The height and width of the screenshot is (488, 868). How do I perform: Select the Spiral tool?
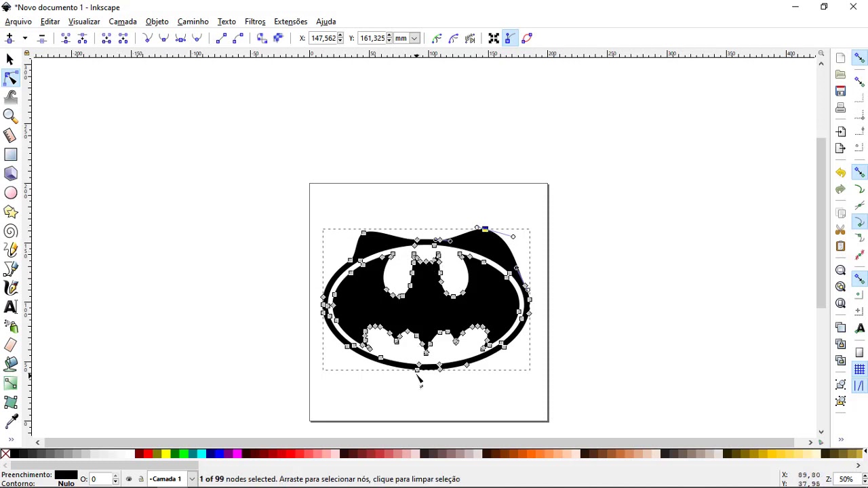[x=10, y=231]
